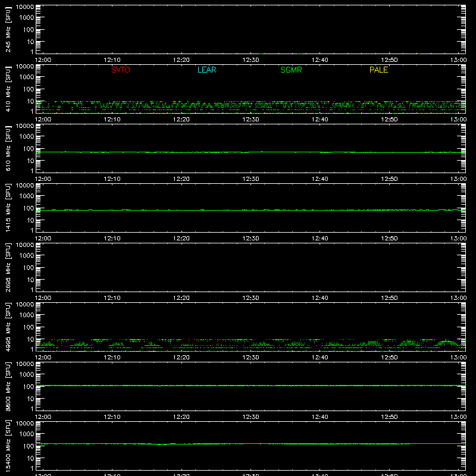Click the green SGMR station label
The height and width of the screenshot is (476, 476).
291,70
